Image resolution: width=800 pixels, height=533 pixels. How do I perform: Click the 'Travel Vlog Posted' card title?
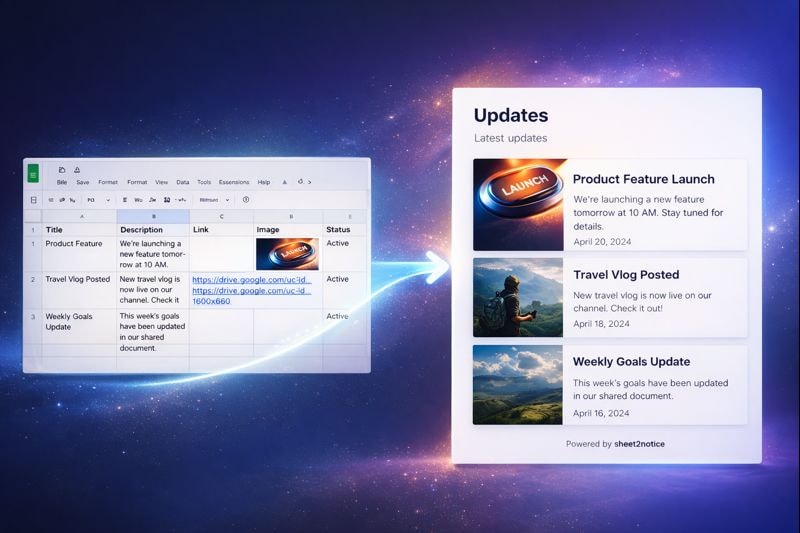[x=626, y=275]
